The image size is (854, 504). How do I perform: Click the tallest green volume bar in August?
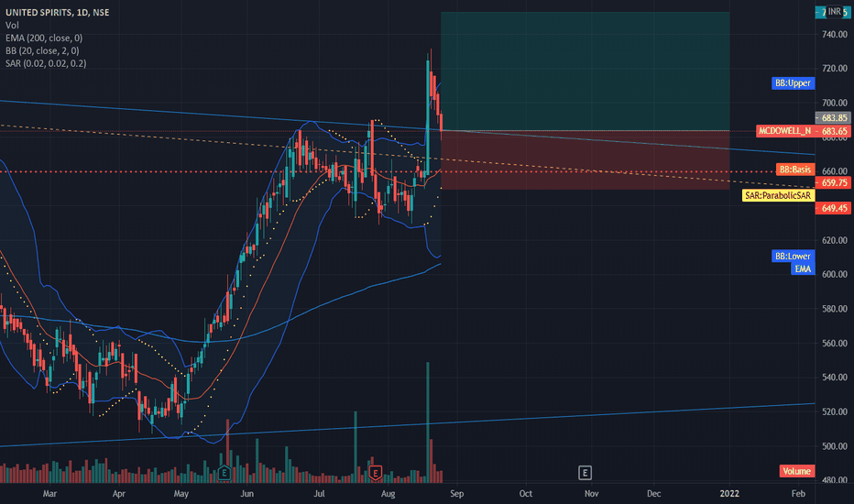point(428,422)
